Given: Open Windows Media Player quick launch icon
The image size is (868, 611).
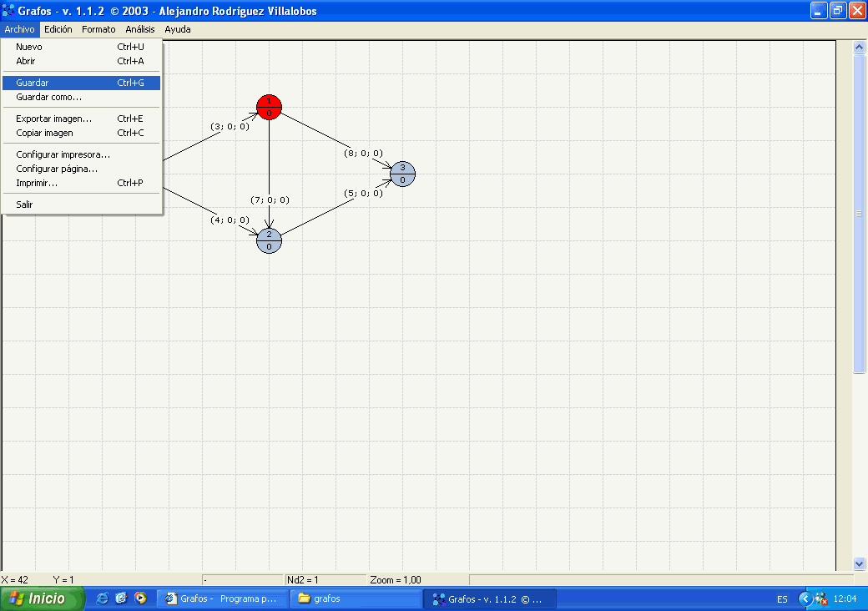Looking at the screenshot, I should point(140,598).
